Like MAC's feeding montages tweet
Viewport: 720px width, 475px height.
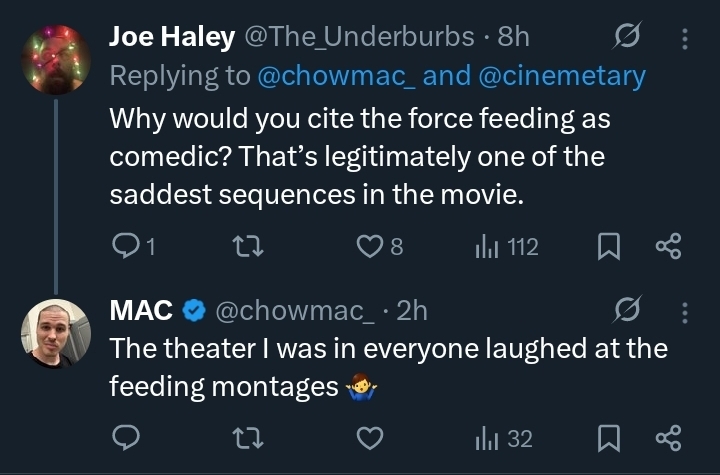pyautogui.click(x=371, y=438)
